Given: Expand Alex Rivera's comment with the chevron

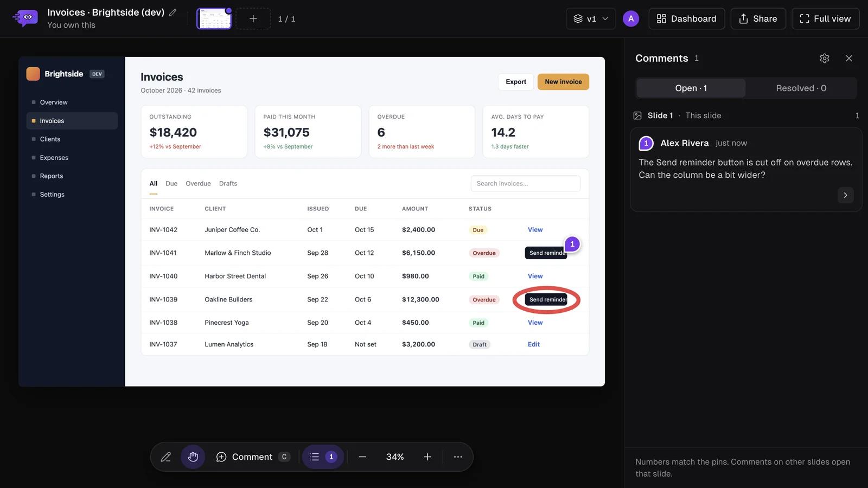Looking at the screenshot, I should pyautogui.click(x=845, y=195).
